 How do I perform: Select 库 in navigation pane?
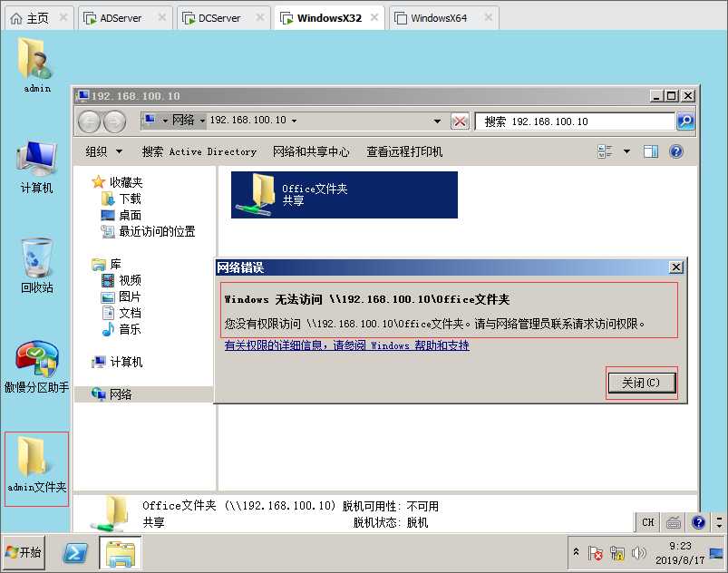point(107,264)
